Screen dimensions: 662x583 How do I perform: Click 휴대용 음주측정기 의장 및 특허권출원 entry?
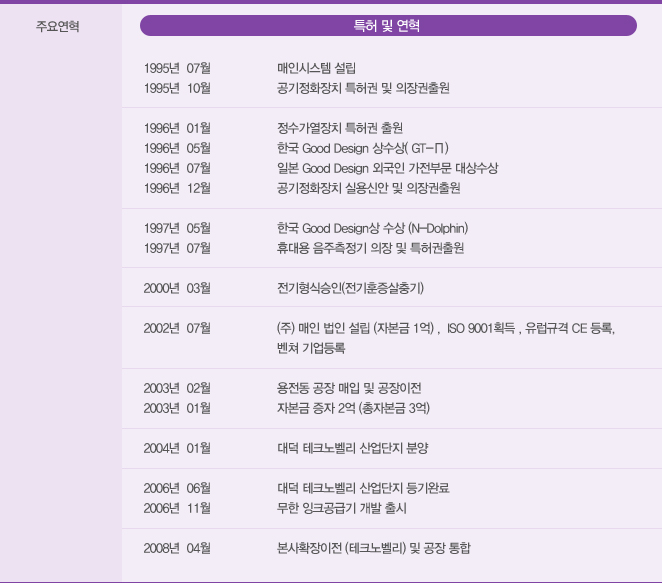point(370,248)
